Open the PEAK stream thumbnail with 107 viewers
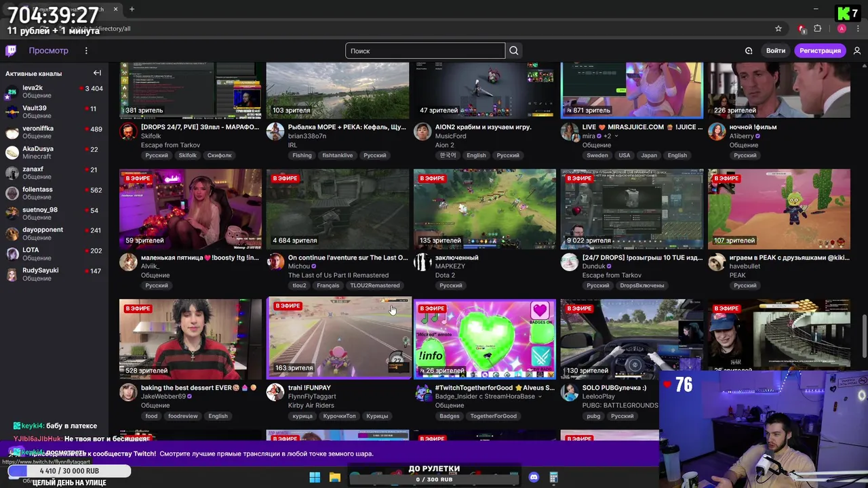This screenshot has width=868, height=488. 779,209
